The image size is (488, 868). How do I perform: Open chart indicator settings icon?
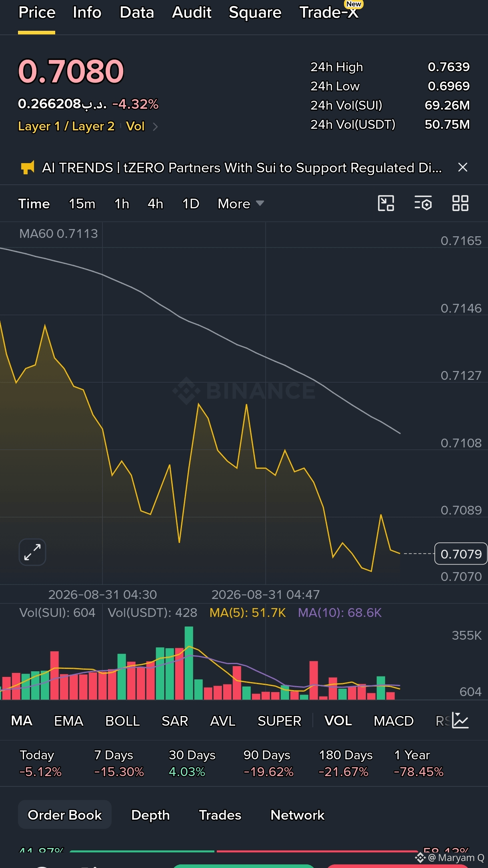pos(423,204)
